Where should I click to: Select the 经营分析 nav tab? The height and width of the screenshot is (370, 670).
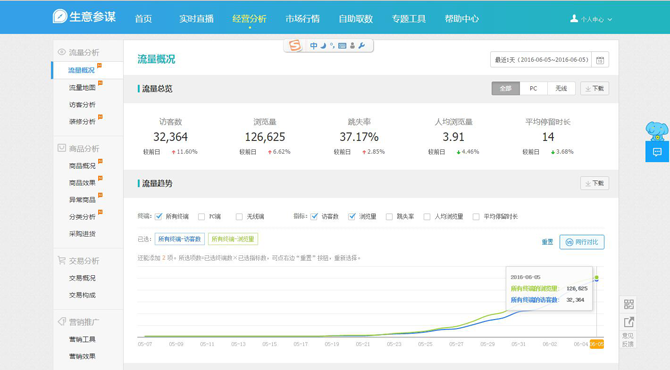[250, 19]
